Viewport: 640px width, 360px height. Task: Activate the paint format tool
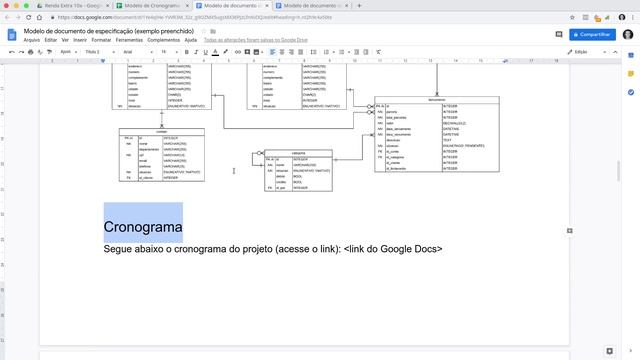tap(49, 52)
